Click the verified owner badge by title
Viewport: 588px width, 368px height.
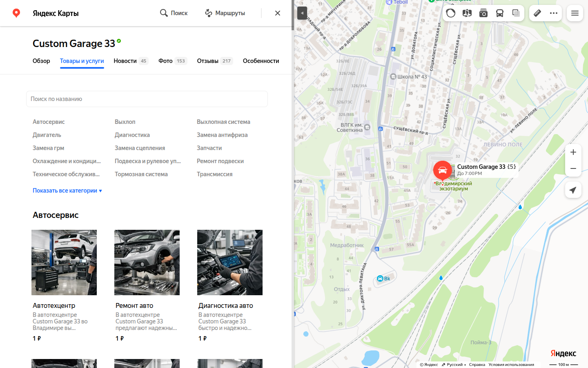(x=119, y=41)
